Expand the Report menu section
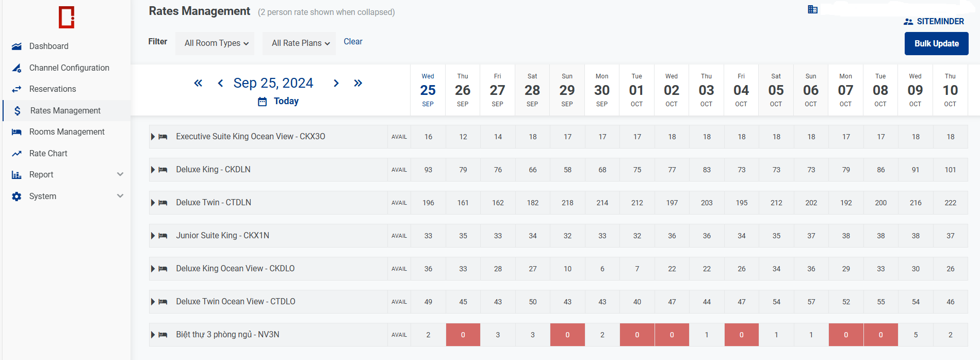Image resolution: width=980 pixels, height=360 pixels. (x=120, y=174)
